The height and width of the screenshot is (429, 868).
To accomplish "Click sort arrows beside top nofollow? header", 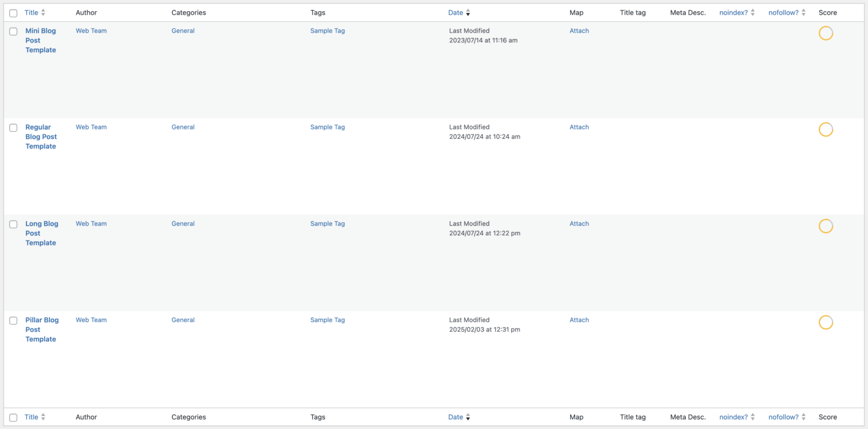I will [803, 13].
